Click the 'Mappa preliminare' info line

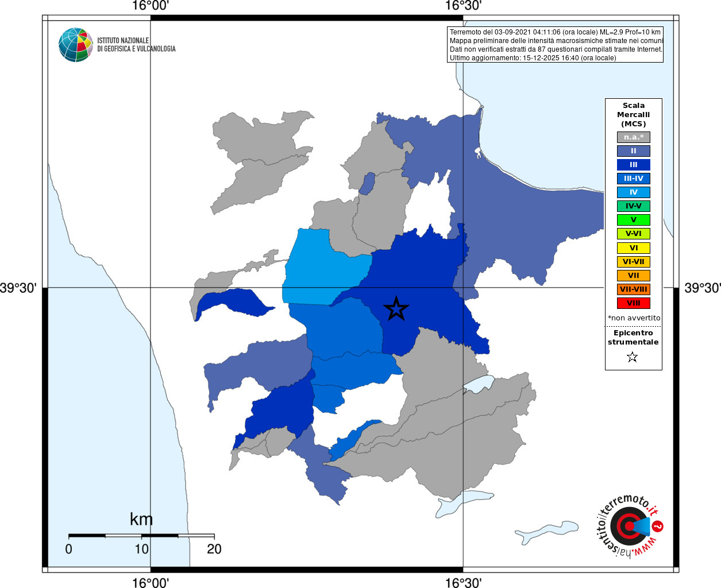click(x=556, y=41)
